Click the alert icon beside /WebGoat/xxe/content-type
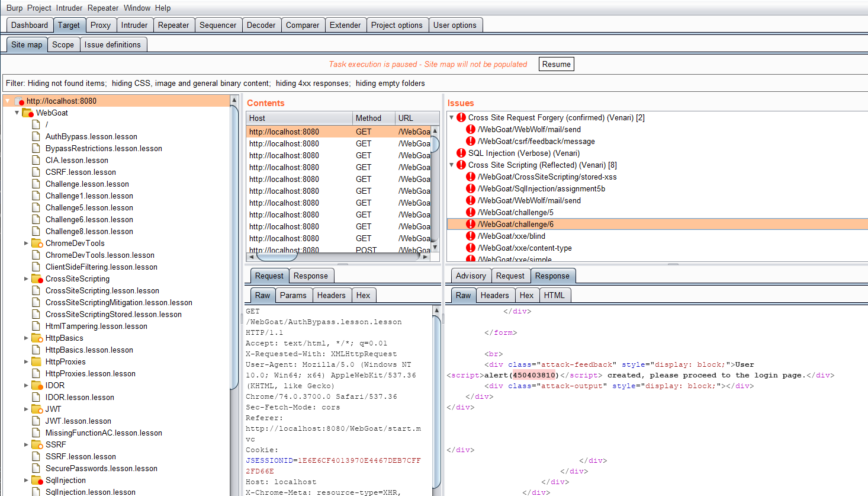The image size is (868, 496). (x=471, y=248)
